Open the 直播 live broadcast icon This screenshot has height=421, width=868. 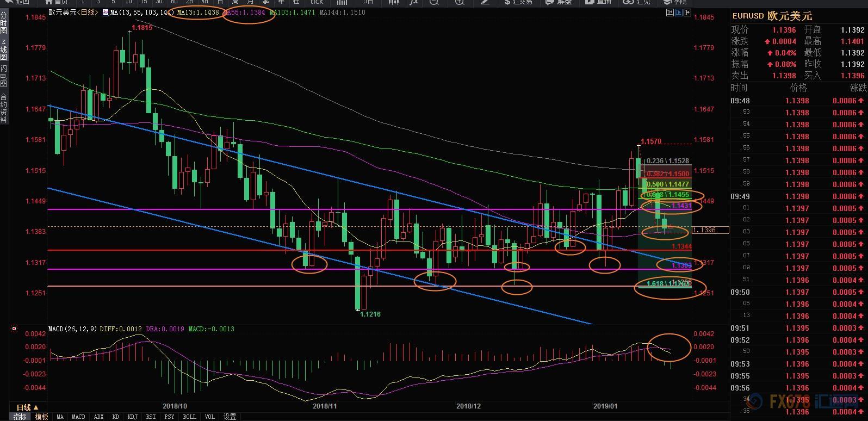click(598, 2)
